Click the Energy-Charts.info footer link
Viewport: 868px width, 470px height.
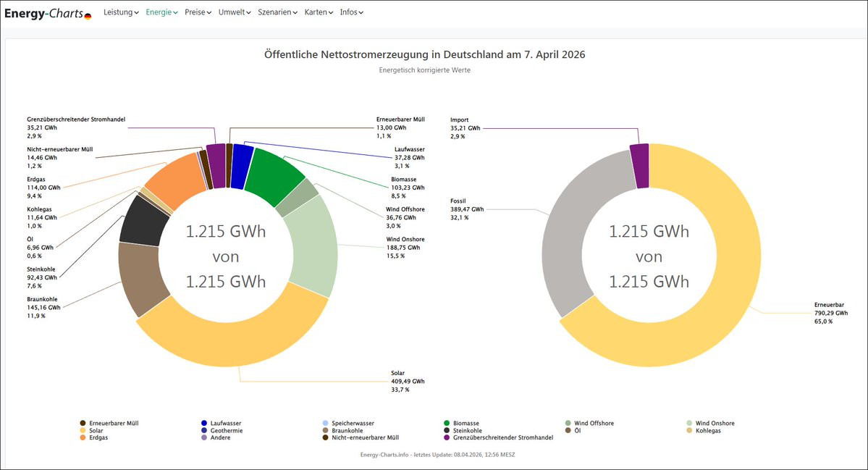pos(386,455)
